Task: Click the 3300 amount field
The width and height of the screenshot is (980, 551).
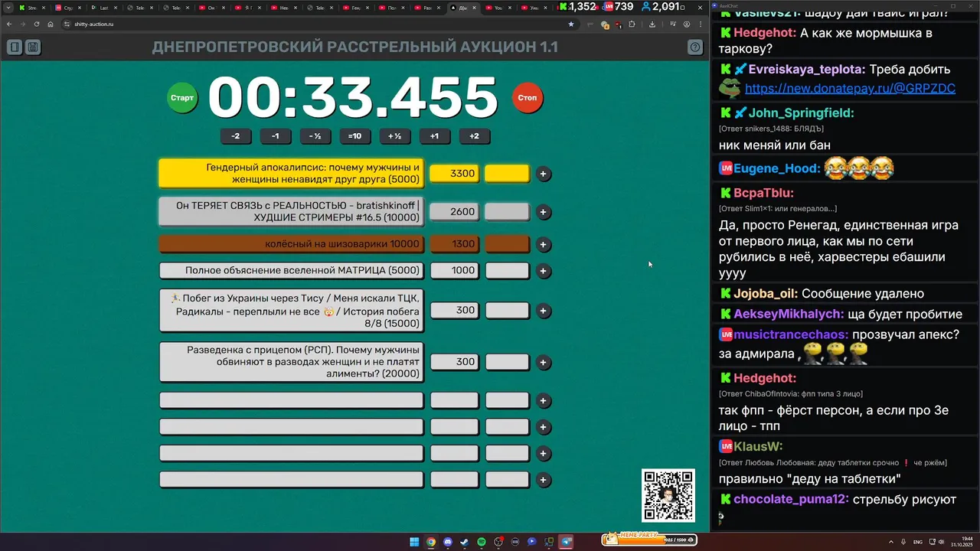Action: pyautogui.click(x=455, y=174)
